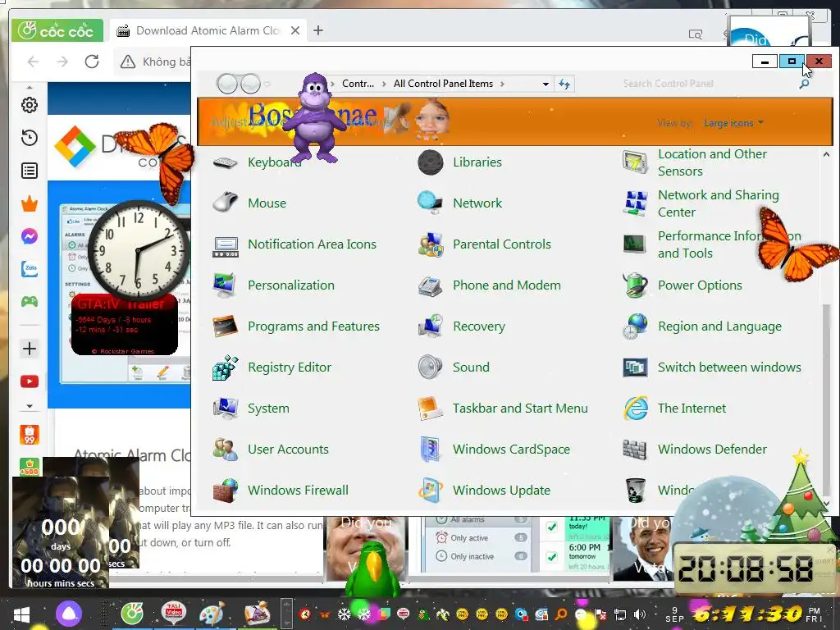The width and height of the screenshot is (840, 630).
Task: Open recent pages dropdown beside navigation buttons
Action: pyautogui.click(x=267, y=84)
